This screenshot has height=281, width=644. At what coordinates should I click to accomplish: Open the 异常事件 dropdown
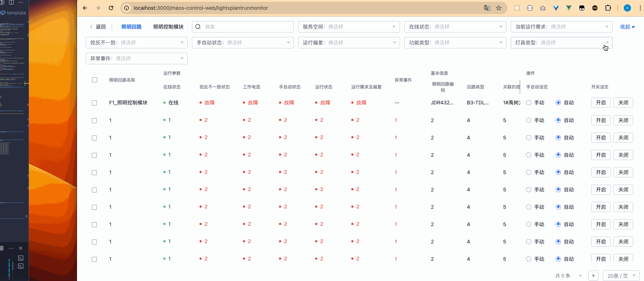pos(137,59)
